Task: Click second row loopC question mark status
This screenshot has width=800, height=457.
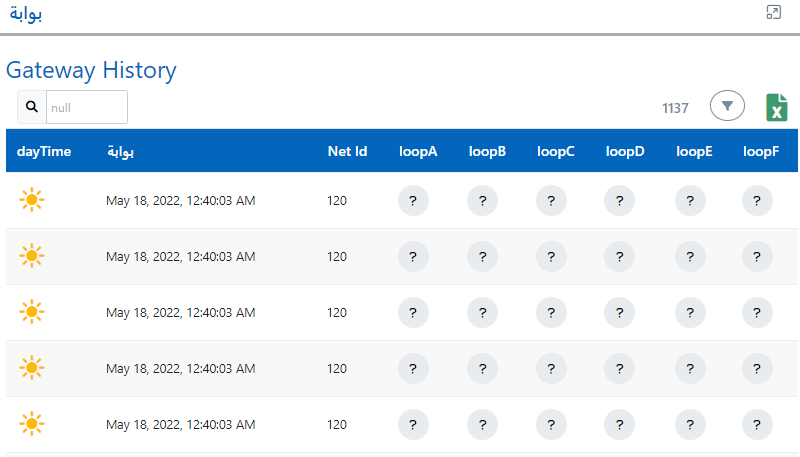Action: click(x=551, y=257)
